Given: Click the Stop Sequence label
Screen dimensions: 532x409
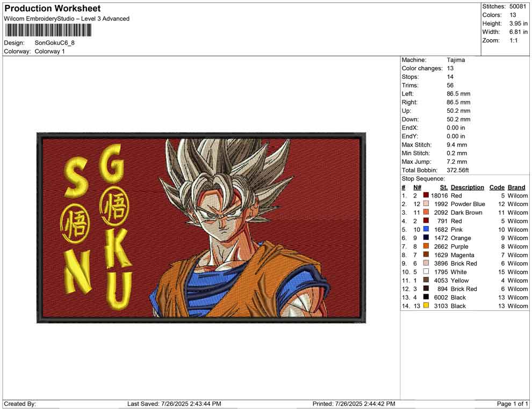Looking at the screenshot, I should coord(423,179).
